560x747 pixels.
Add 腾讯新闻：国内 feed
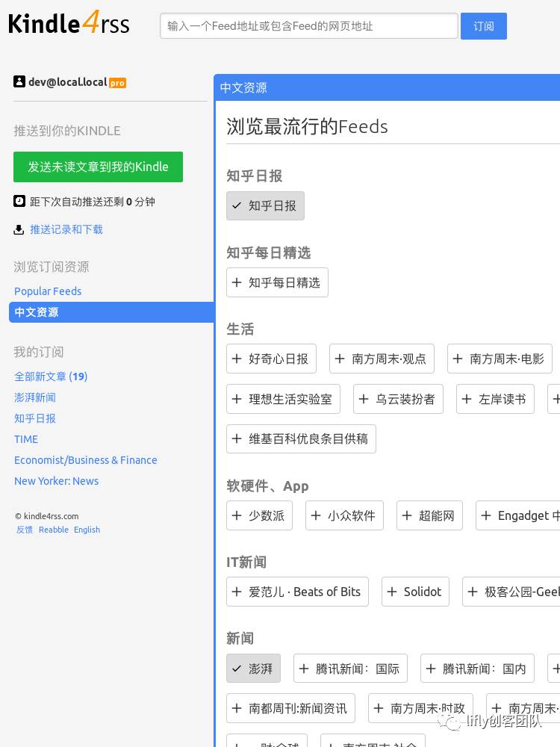477,669
